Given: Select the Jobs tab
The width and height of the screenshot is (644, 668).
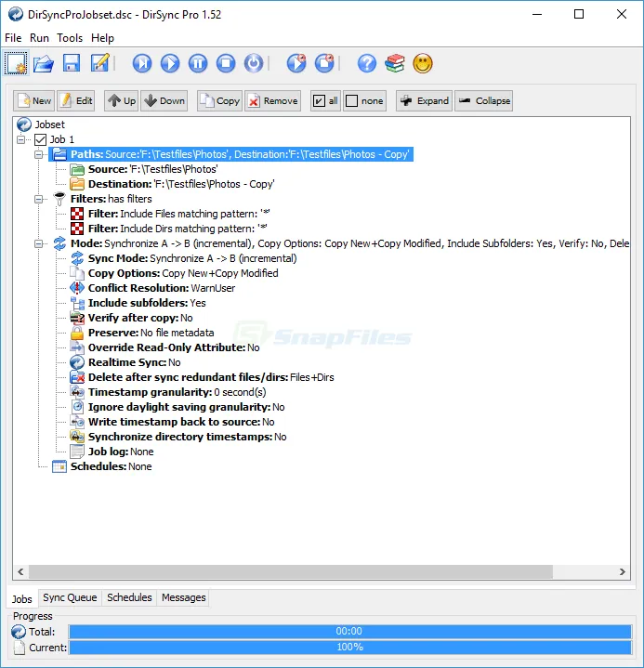Looking at the screenshot, I should (x=22, y=598).
